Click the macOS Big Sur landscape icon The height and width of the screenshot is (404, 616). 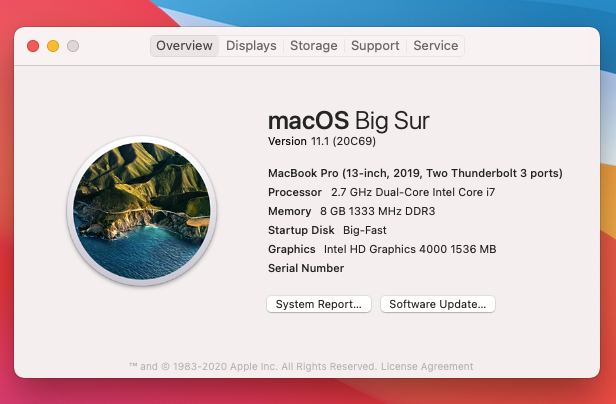141,211
